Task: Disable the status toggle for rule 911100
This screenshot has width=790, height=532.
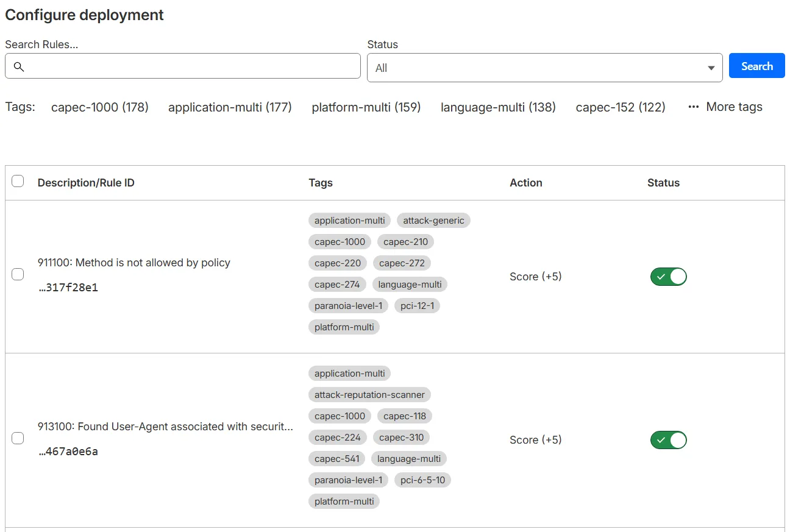Action: coord(668,276)
